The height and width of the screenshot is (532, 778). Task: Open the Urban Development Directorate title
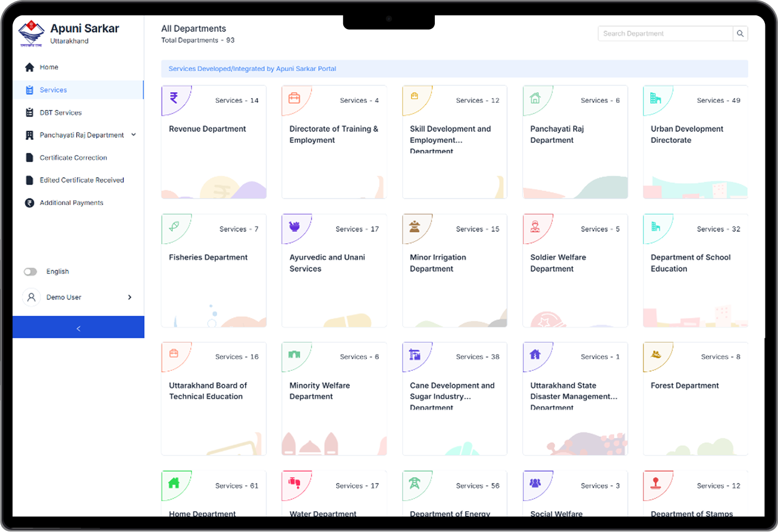click(687, 134)
